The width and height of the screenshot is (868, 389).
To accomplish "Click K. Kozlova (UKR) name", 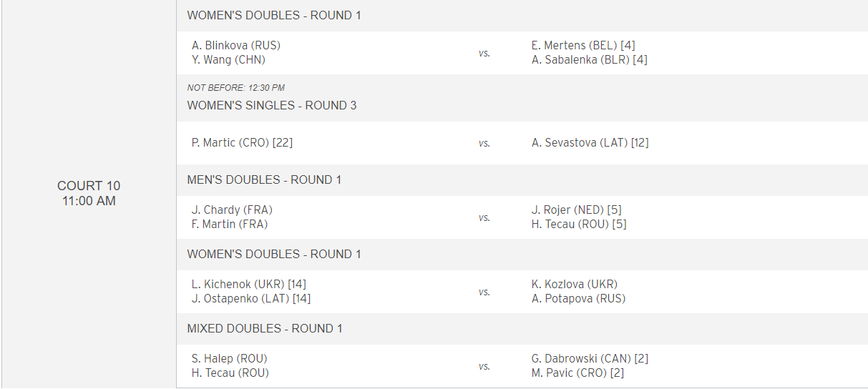I will (x=575, y=284).
